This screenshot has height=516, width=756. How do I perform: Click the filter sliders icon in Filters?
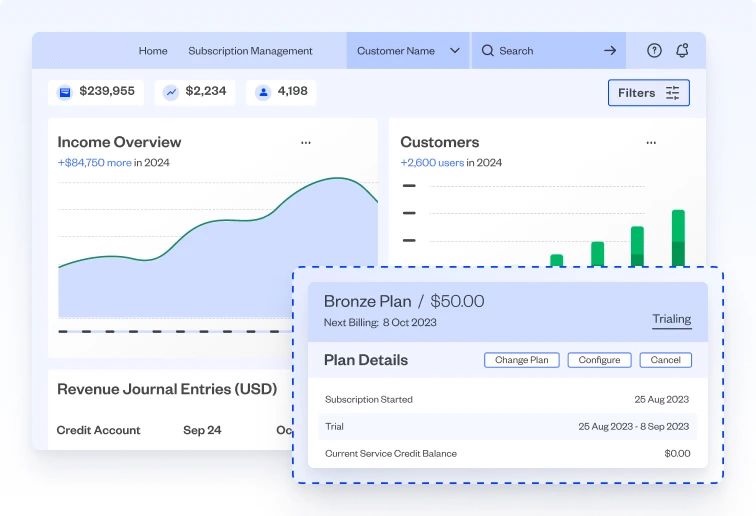[x=673, y=93]
